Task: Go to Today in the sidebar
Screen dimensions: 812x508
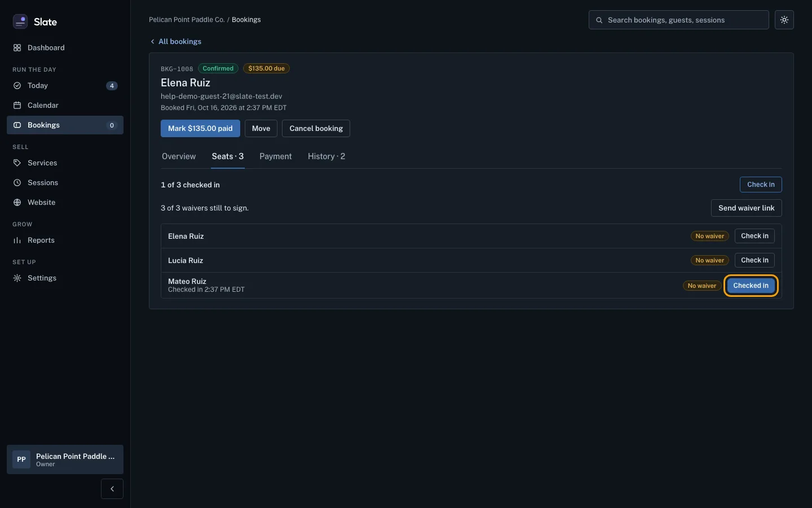Action: pos(65,86)
